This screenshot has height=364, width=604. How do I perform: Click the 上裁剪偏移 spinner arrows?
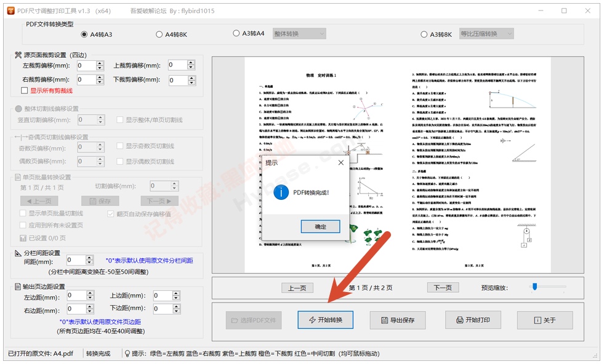pos(191,65)
